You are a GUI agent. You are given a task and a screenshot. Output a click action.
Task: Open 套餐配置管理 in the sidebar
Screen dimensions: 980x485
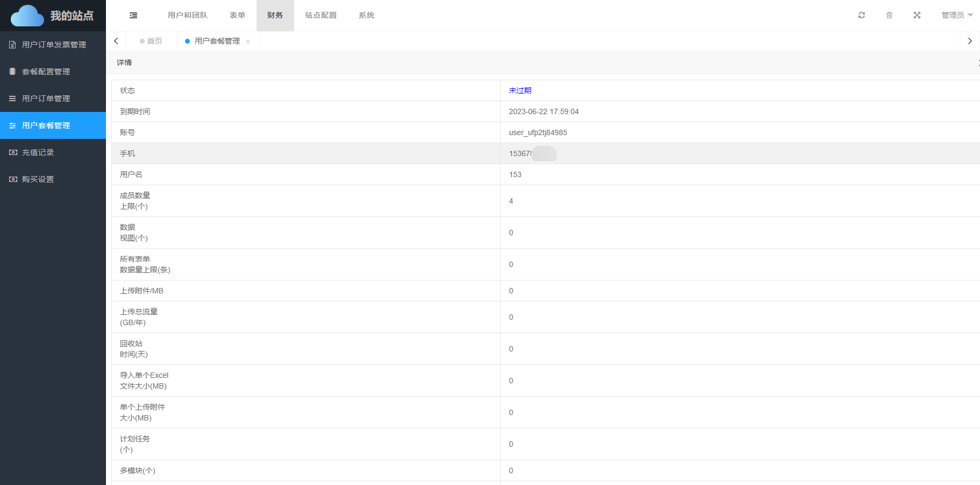tap(46, 72)
